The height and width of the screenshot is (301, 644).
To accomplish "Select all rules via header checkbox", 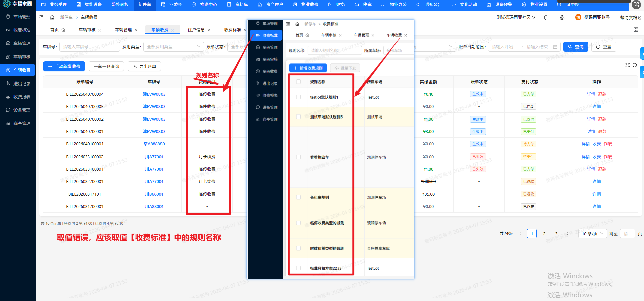I will [x=298, y=82].
